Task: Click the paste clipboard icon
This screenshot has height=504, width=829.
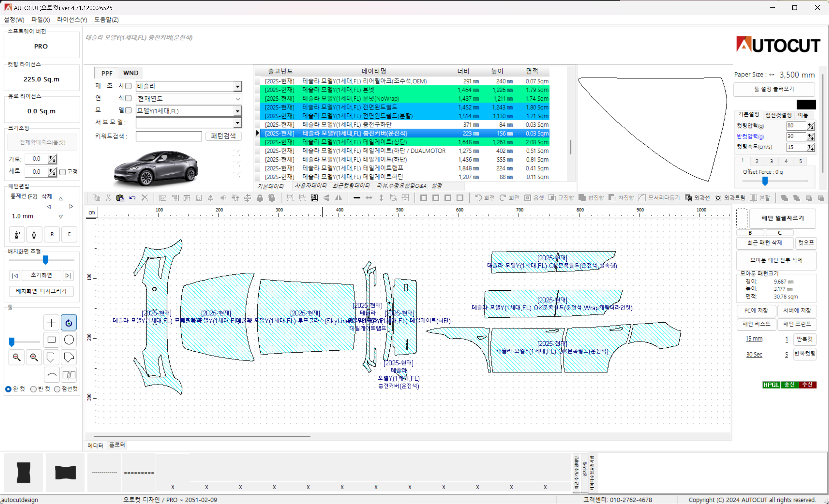Action: pos(120,198)
